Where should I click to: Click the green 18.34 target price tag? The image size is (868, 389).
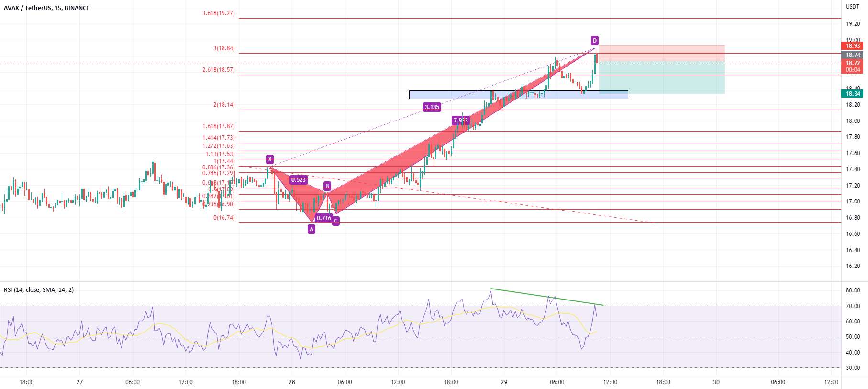coord(853,94)
